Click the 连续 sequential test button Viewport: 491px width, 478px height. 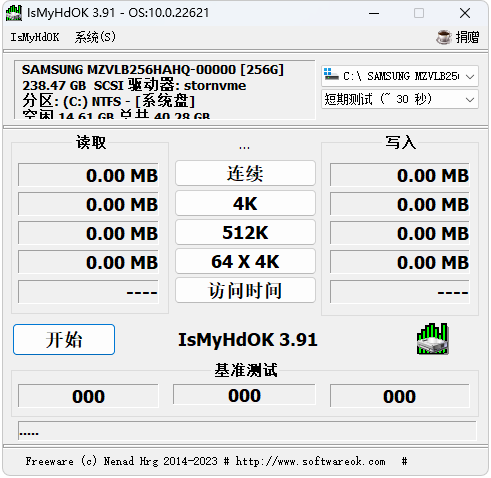[245, 173]
